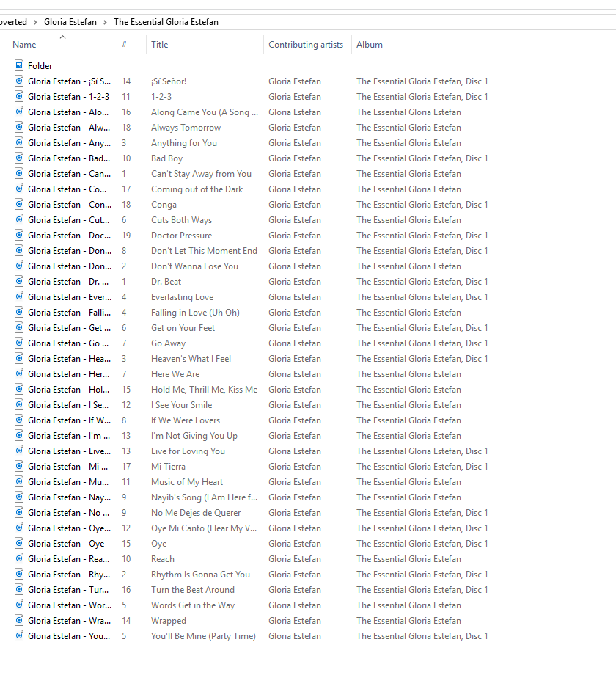This screenshot has width=616, height=678.
Task: Select the Falling in Love (Uh Oh) icon
Action: pyautogui.click(x=19, y=312)
